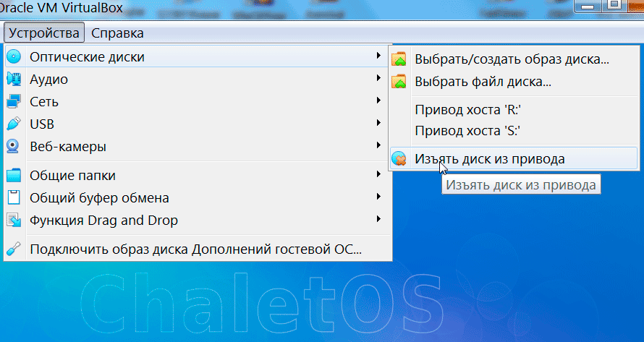
Task: Click the speaker icon beside Аудио
Action: click(14, 80)
